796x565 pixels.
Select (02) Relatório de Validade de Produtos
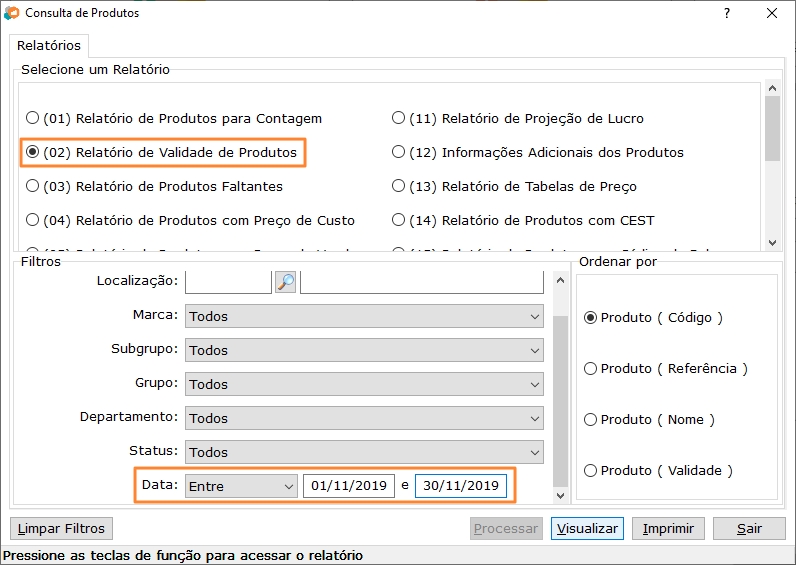[x=161, y=152]
